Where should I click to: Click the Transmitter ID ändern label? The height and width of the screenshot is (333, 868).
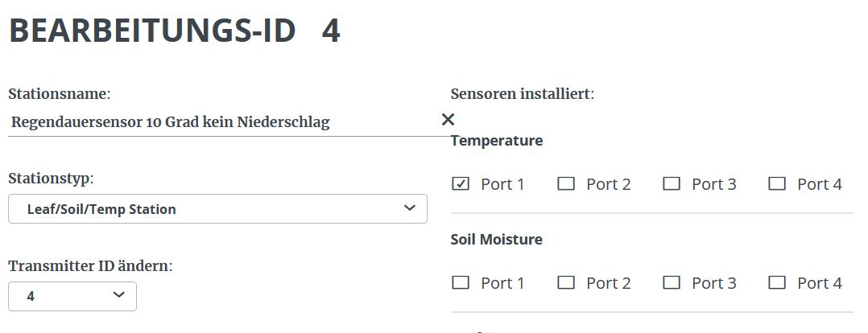(90, 265)
